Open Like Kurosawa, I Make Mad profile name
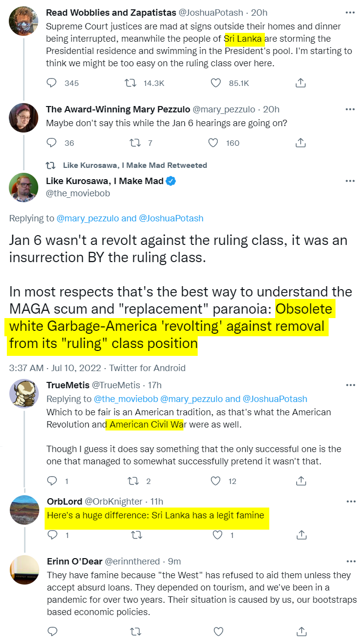Viewport: 361px width, 644px height. click(x=104, y=181)
